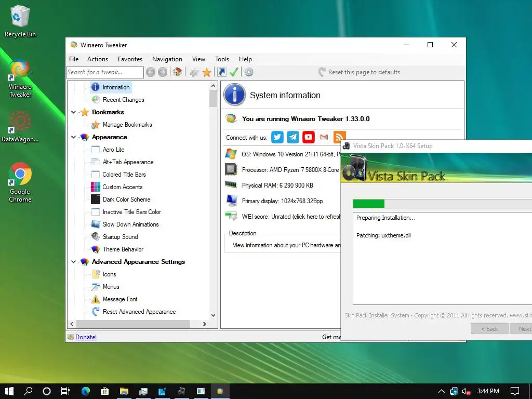This screenshot has height=399, width=532.
Task: Click the Windows logo icon beside OS info
Action: point(231,154)
